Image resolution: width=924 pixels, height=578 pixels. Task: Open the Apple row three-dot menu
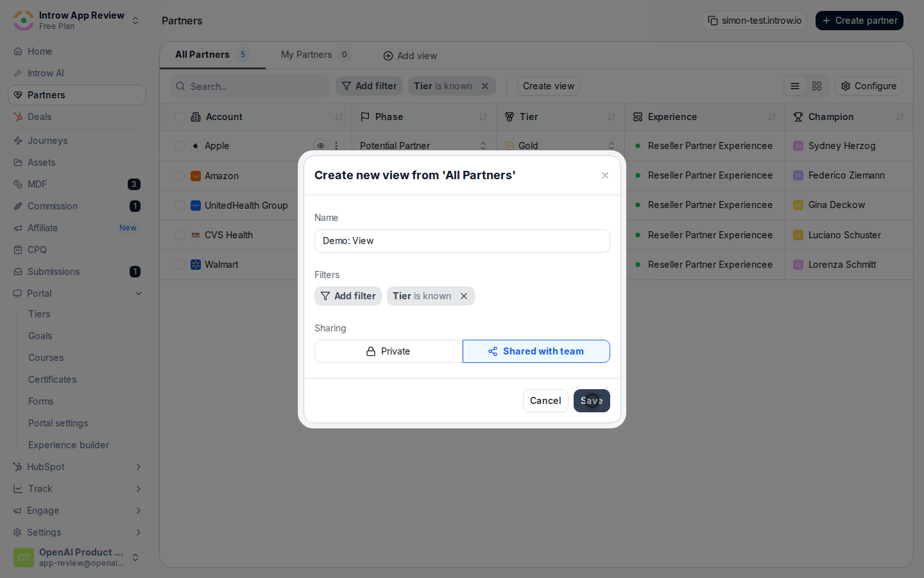click(336, 146)
